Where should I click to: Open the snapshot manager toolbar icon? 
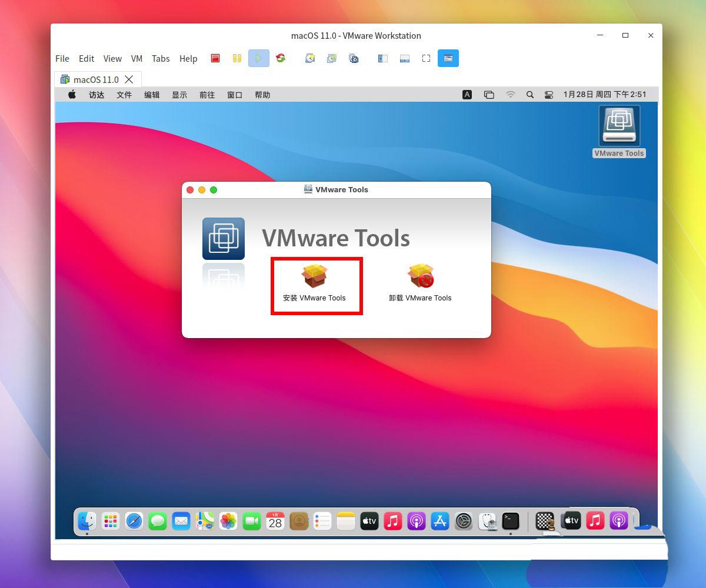click(x=354, y=58)
